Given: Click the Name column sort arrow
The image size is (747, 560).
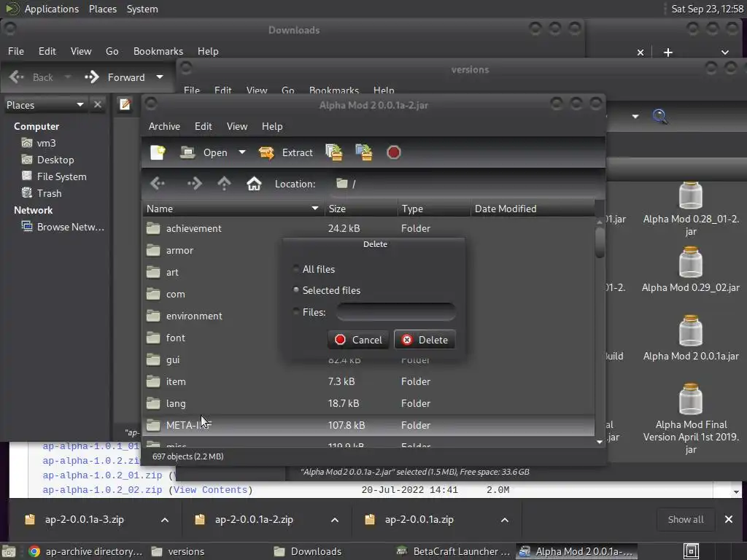Looking at the screenshot, I should (x=315, y=208).
